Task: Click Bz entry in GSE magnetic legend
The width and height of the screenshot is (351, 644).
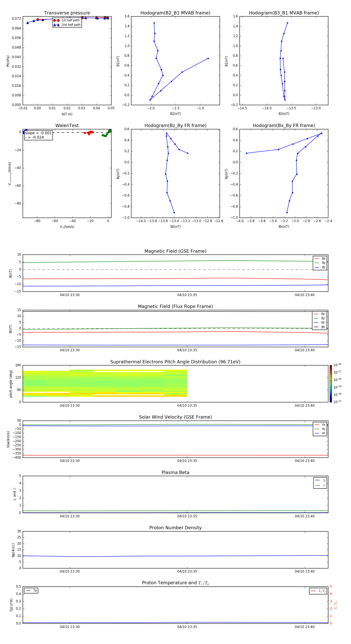Action: (320, 267)
